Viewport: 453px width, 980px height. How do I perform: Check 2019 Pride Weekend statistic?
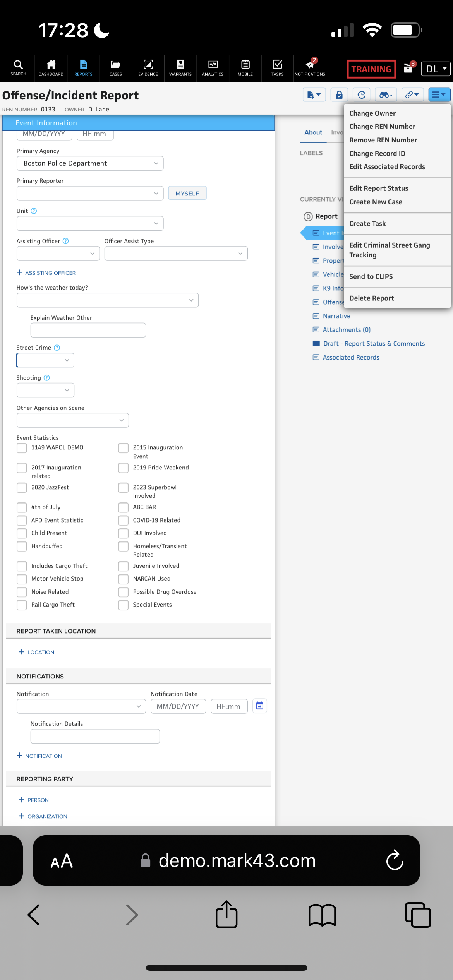tap(124, 468)
